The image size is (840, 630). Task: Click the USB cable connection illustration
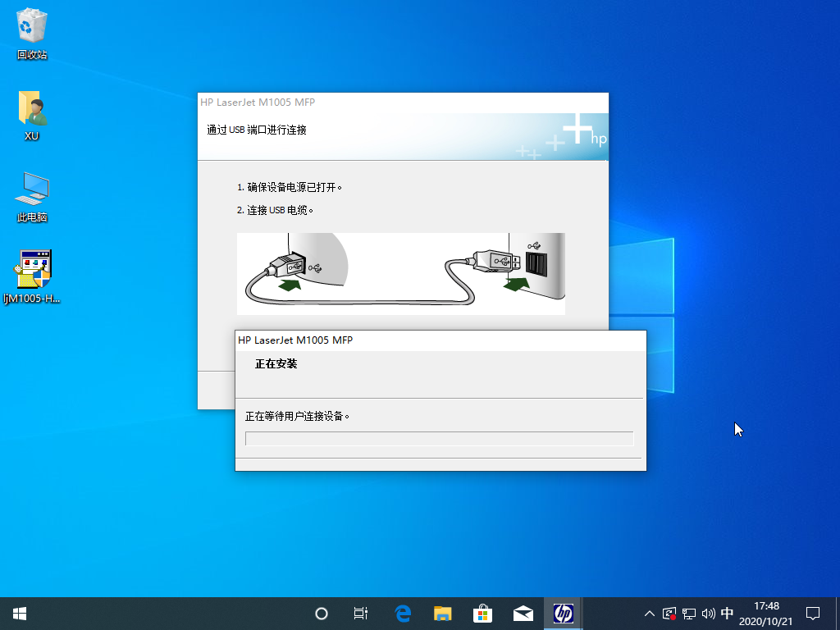coord(400,273)
